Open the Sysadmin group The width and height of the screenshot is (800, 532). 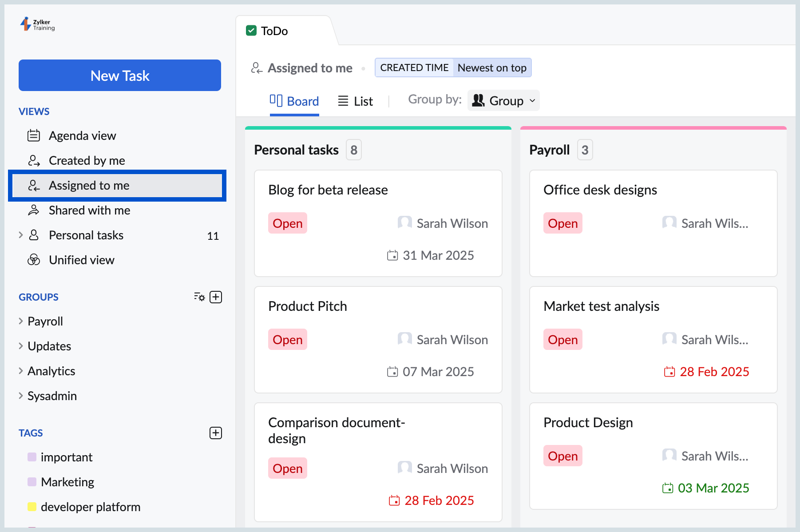coord(52,396)
